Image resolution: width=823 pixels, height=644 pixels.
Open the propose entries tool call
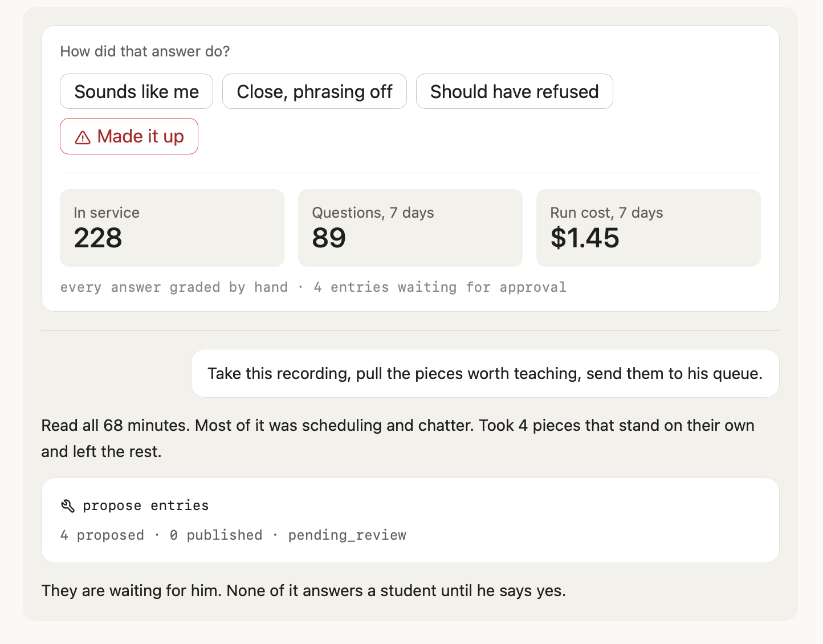tap(410, 520)
